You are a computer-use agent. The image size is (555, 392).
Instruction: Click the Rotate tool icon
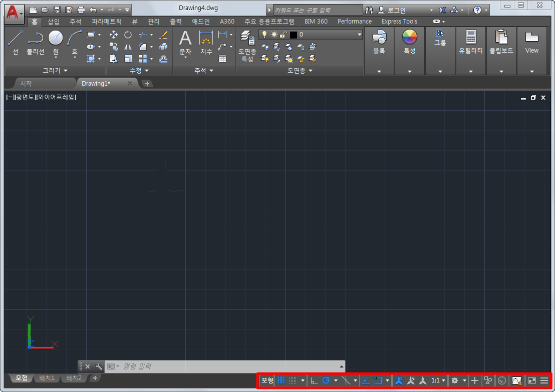click(128, 35)
